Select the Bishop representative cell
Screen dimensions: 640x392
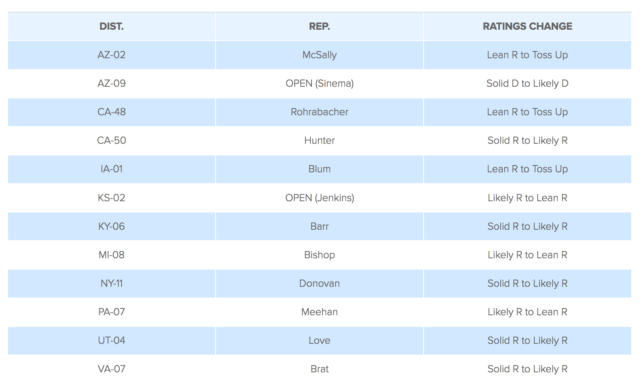[x=319, y=255]
